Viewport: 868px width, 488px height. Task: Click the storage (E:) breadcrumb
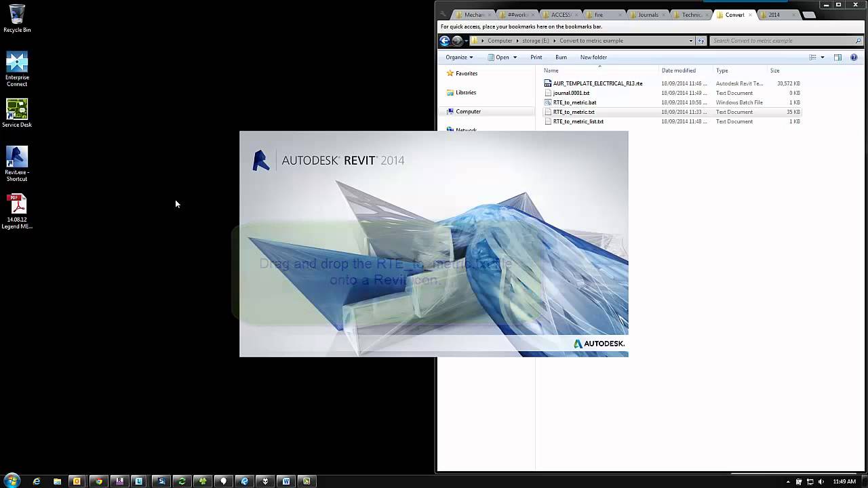[x=536, y=41]
